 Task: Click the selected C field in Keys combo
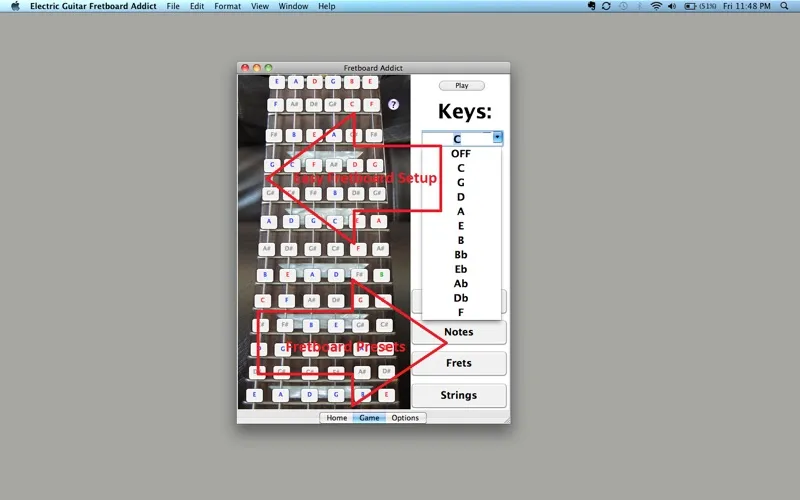click(457, 138)
